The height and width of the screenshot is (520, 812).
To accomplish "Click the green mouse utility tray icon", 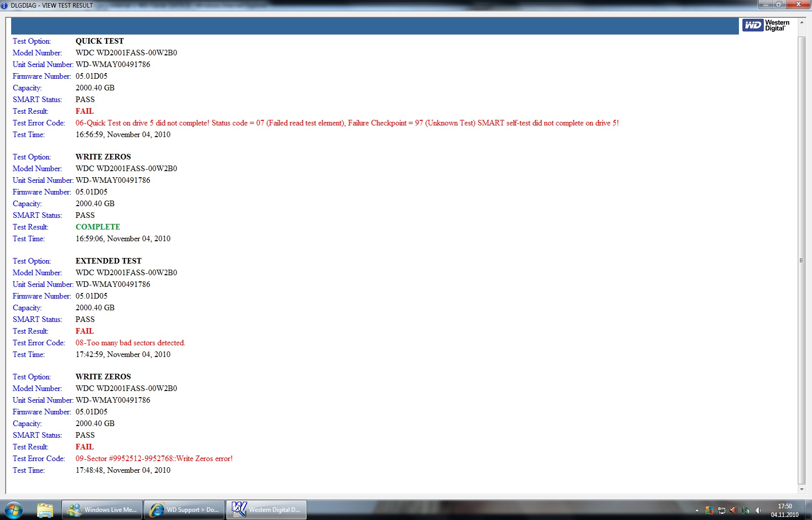I will [746, 510].
